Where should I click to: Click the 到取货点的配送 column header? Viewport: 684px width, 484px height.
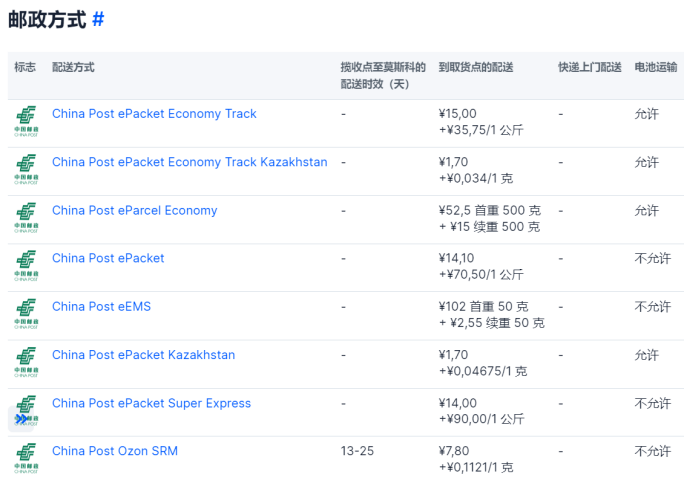pos(476,67)
